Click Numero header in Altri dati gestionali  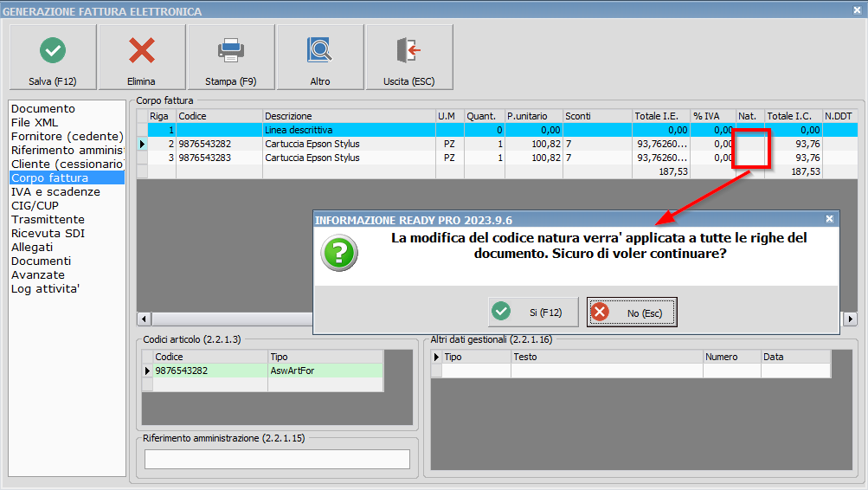(x=732, y=357)
